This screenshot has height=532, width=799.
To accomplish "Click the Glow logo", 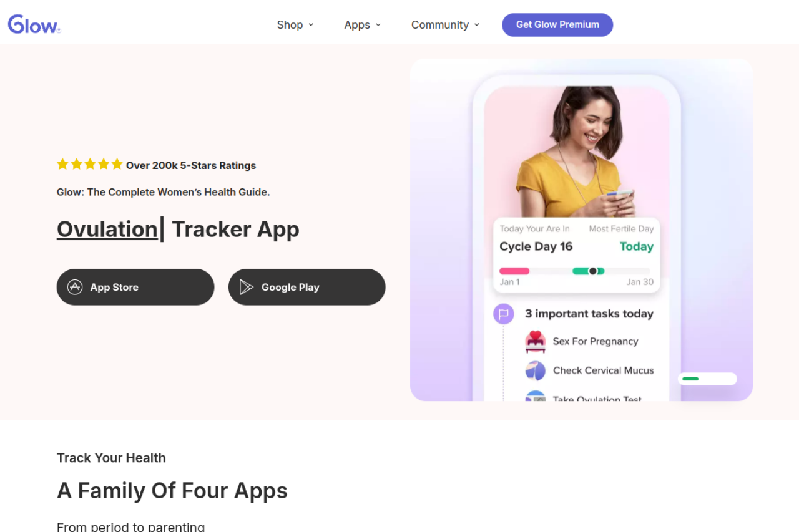I will click(34, 24).
